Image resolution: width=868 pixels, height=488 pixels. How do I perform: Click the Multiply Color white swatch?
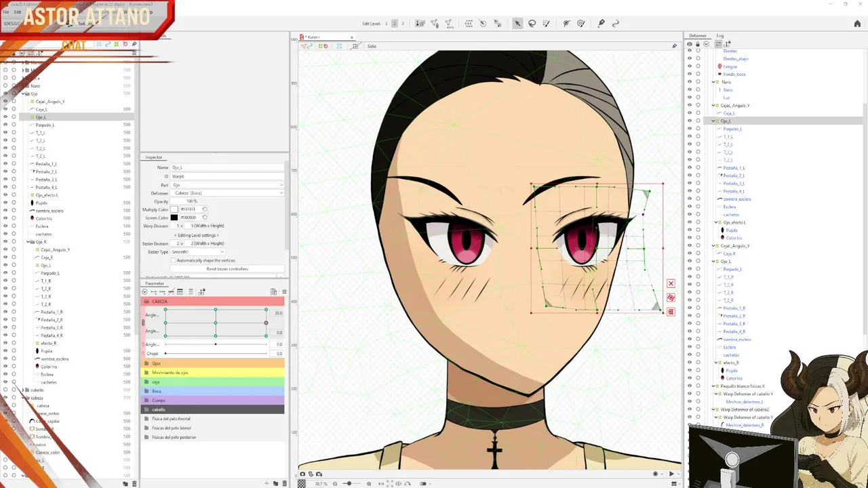click(x=174, y=209)
